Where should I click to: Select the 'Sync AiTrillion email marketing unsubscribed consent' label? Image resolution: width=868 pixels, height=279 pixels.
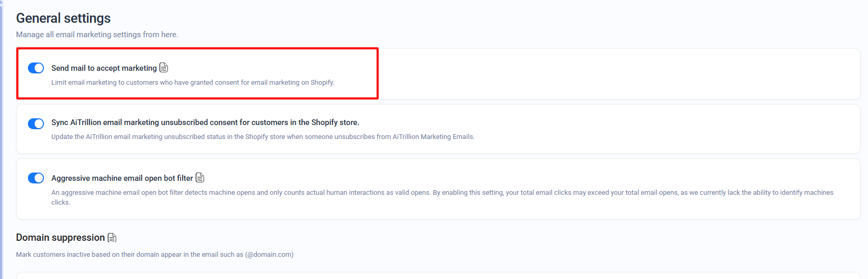click(x=205, y=122)
